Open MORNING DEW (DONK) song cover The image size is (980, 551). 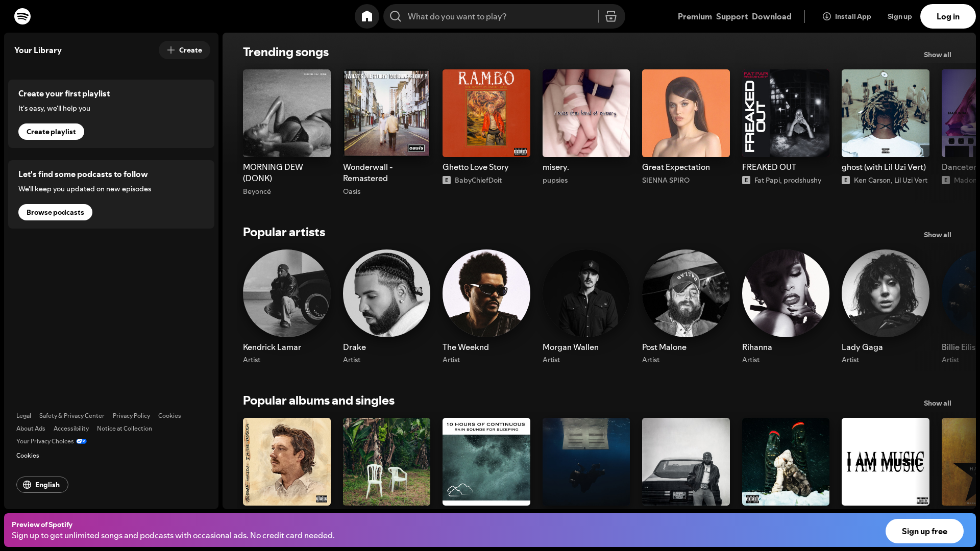point(287,113)
